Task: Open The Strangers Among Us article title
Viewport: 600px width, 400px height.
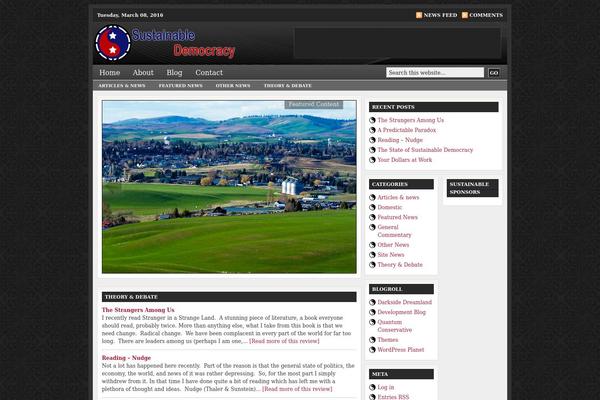Action: pyautogui.click(x=138, y=310)
